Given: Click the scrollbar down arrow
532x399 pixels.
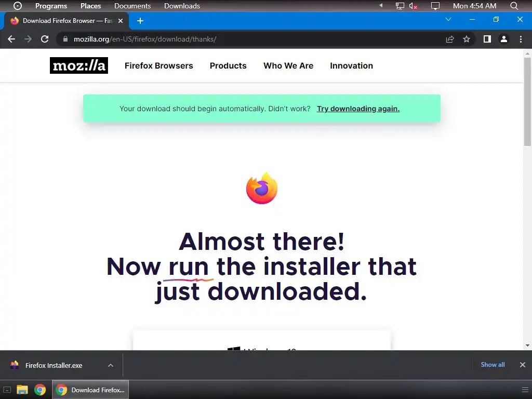Looking at the screenshot, I should [x=527, y=345].
